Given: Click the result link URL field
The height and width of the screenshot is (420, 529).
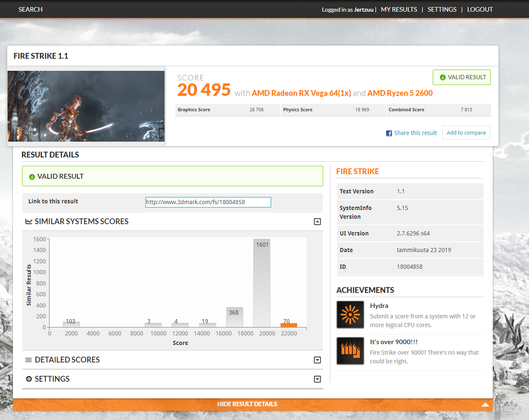Looking at the screenshot, I should coord(208,202).
